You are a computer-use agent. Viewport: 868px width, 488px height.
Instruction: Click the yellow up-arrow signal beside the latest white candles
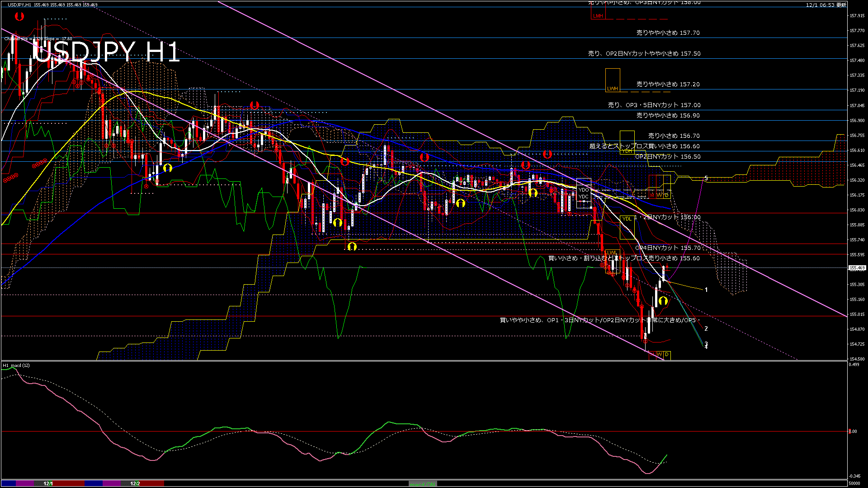point(663,301)
